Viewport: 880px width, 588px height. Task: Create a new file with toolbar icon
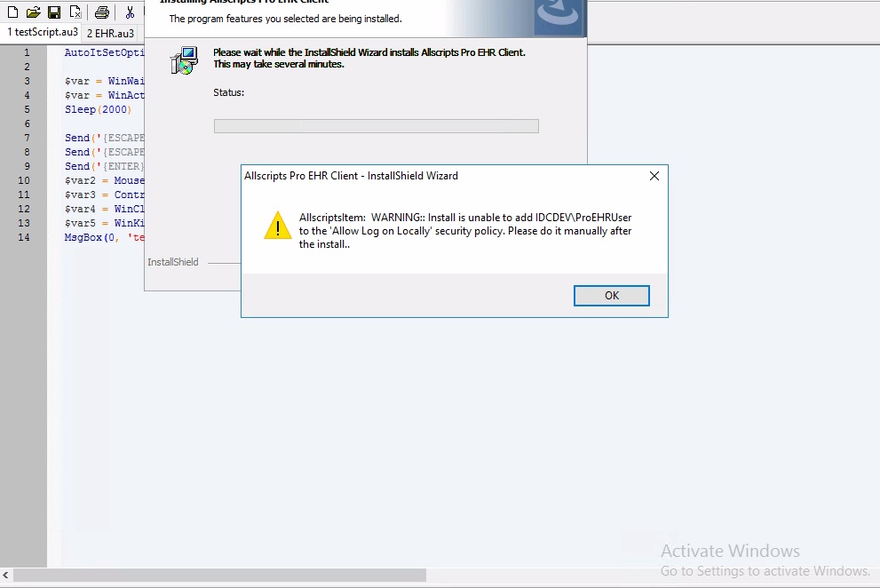point(12,12)
